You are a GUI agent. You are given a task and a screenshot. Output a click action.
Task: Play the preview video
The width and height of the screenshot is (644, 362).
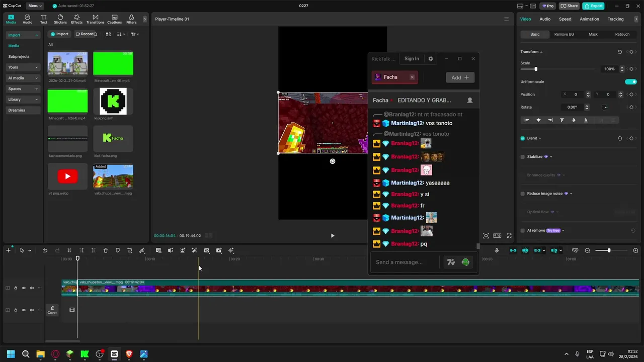pos(333,235)
